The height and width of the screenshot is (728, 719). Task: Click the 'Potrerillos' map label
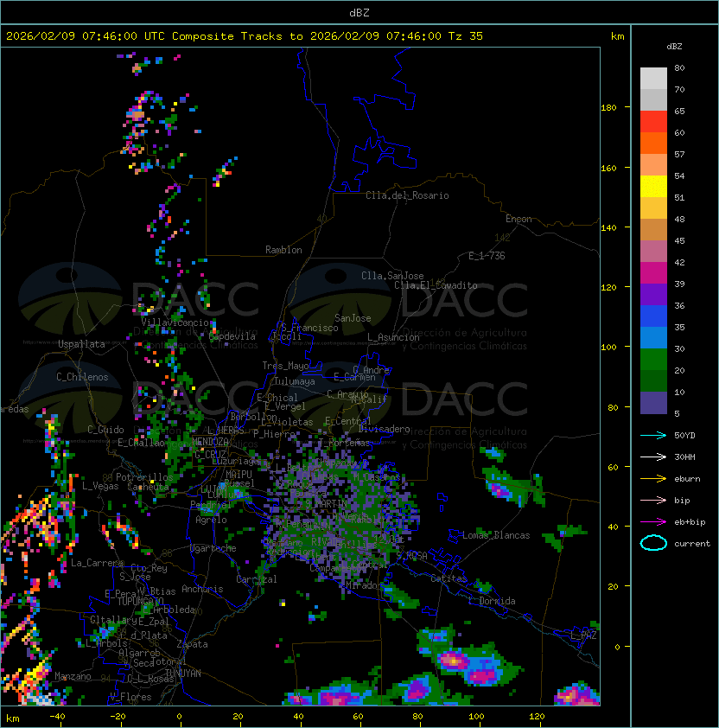(144, 477)
